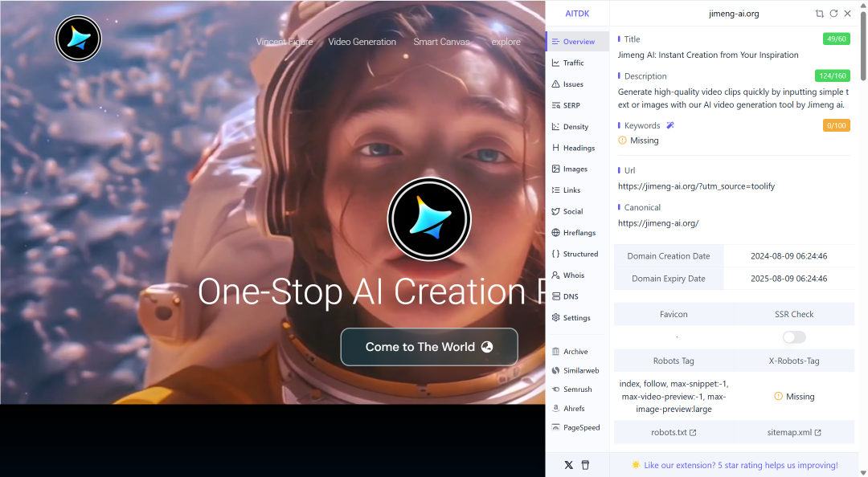The width and height of the screenshot is (868, 477).
Task: Click the Missing warning under Keywords
Action: (x=638, y=141)
